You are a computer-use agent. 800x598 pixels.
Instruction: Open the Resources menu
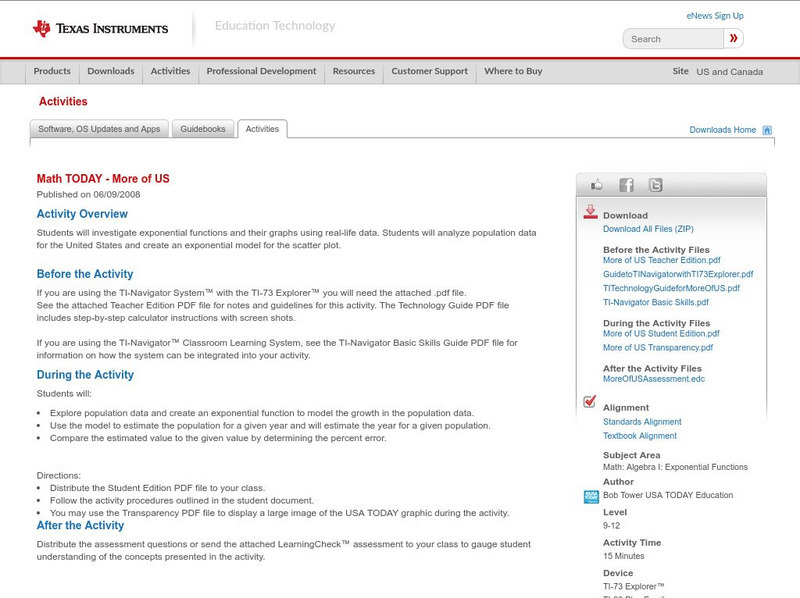tap(354, 71)
